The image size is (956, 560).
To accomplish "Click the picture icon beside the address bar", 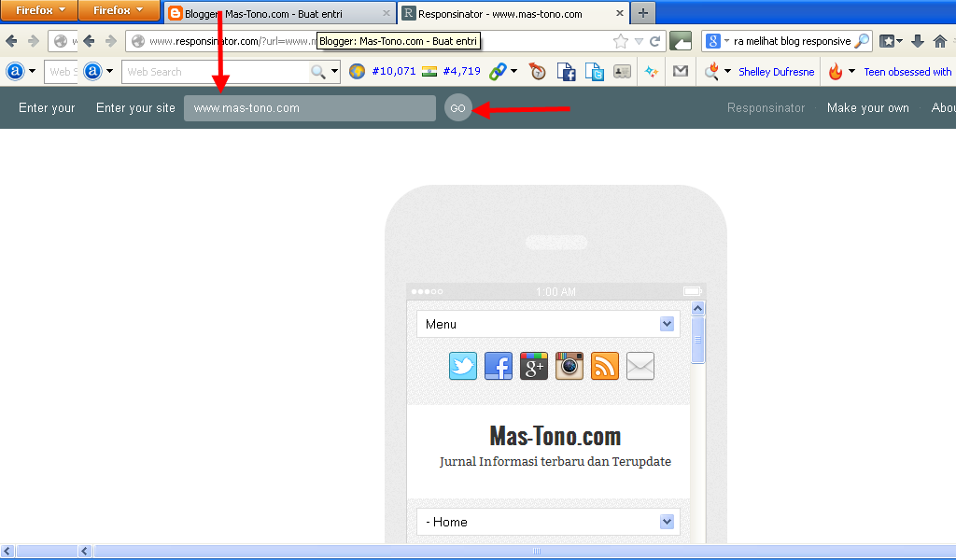I will (x=681, y=41).
